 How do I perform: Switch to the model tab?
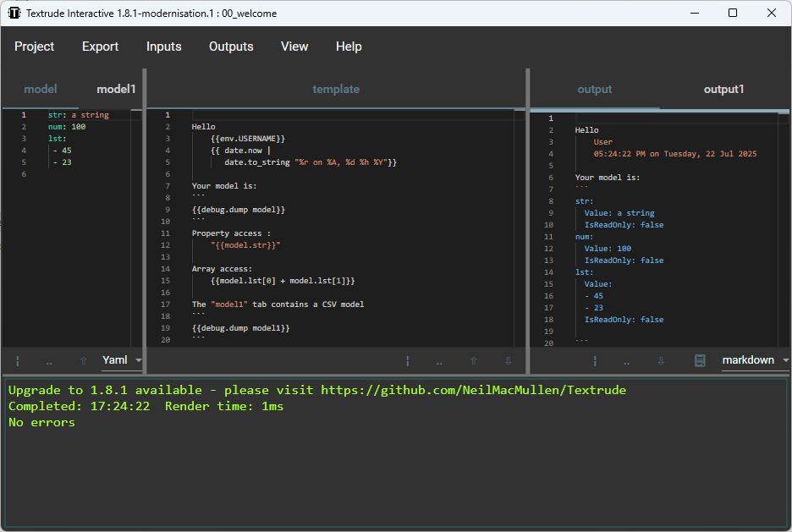click(x=41, y=90)
